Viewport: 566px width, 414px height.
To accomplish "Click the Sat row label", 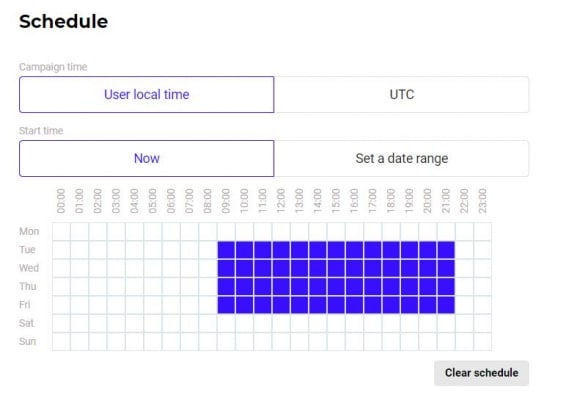I will [26, 323].
